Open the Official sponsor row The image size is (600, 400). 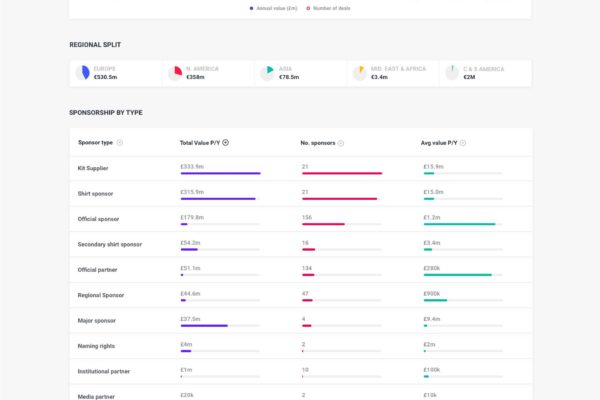[x=99, y=219]
